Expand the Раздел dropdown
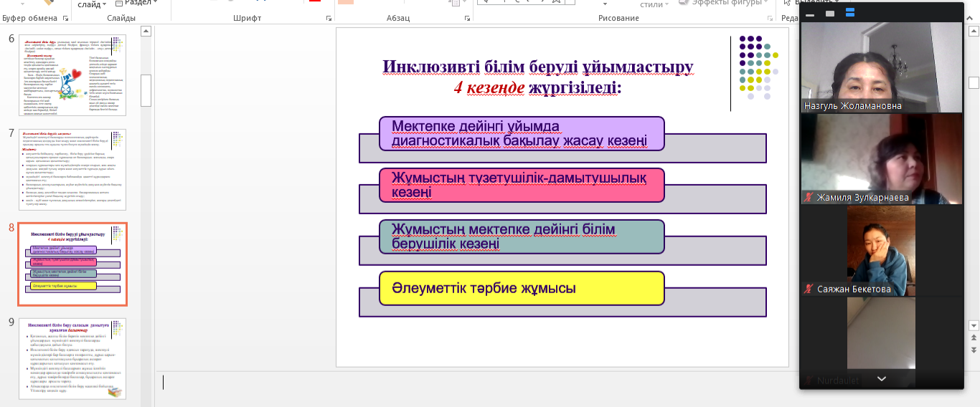This screenshot has width=980, height=407. click(x=154, y=4)
